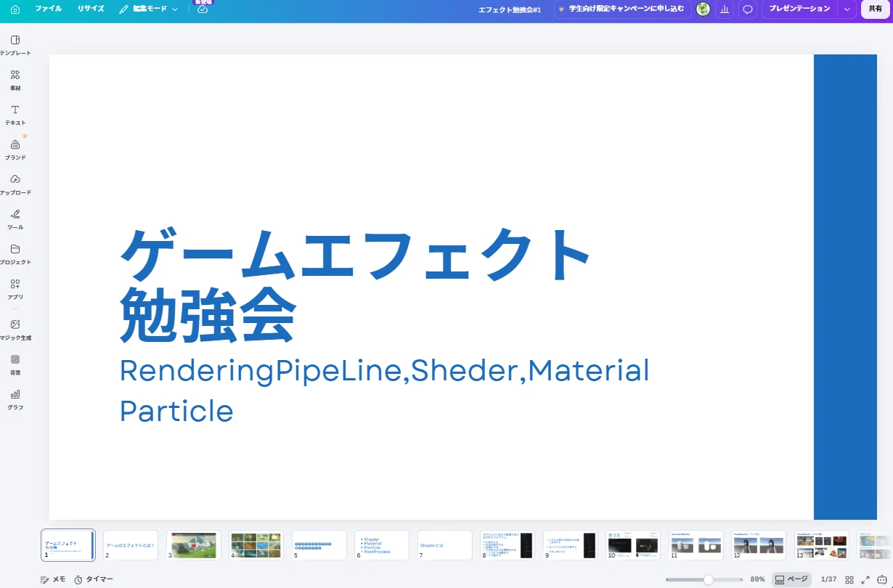The width and height of the screenshot is (893, 588).
Task: Select slide 9 thumbnail
Action: [570, 544]
